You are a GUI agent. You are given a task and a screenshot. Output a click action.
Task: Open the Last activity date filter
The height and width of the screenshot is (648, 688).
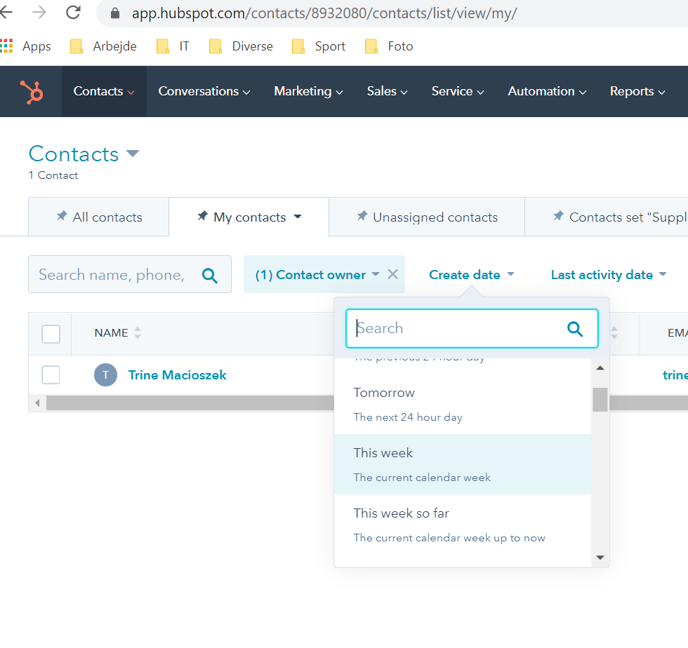[x=608, y=275]
